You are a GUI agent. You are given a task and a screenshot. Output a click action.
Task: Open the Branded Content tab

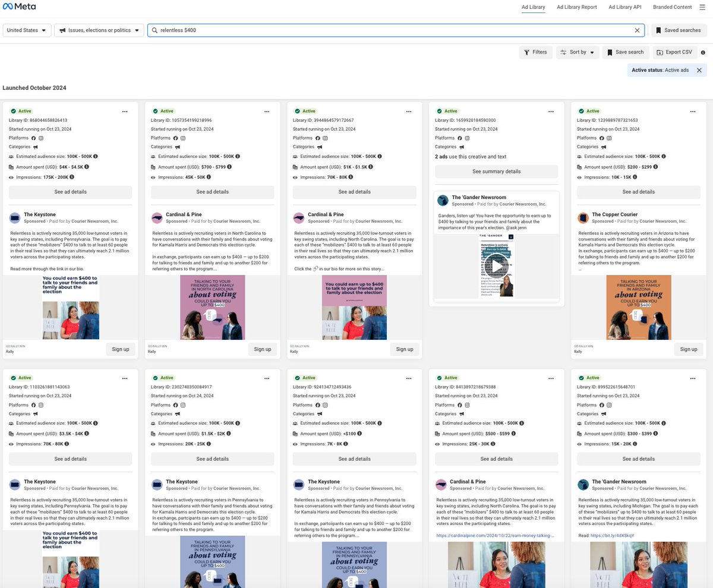pos(672,7)
